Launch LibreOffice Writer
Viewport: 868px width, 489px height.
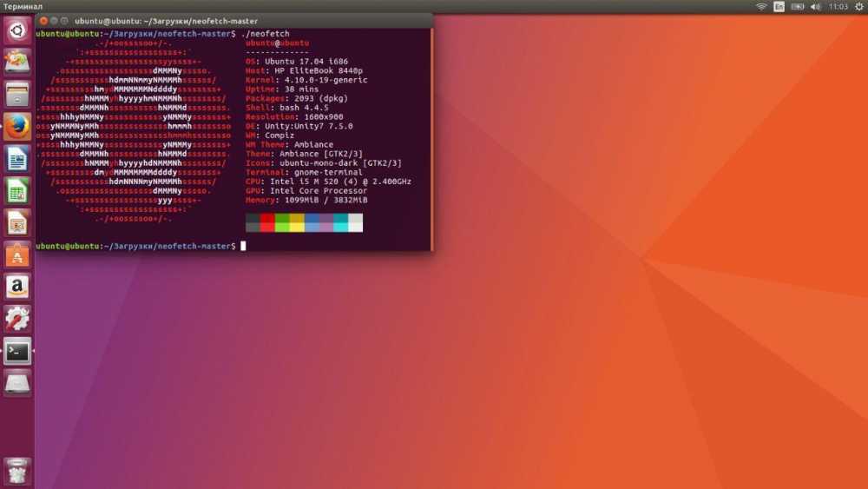pyautogui.click(x=17, y=159)
